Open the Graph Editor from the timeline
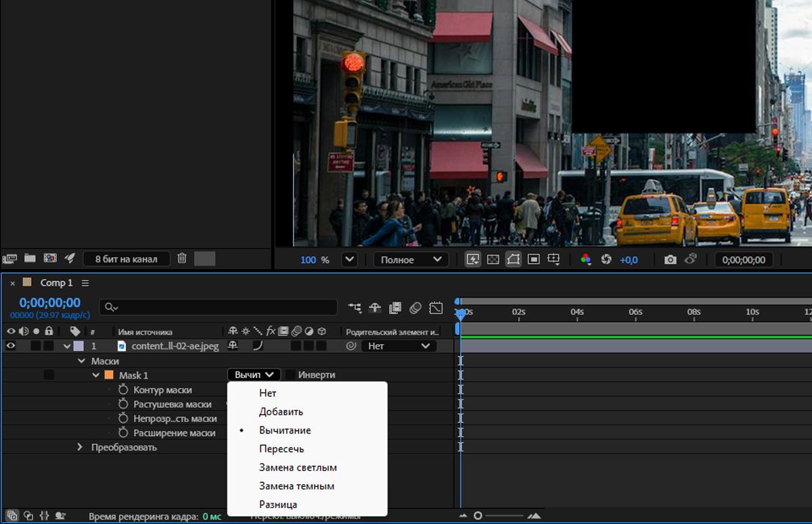 click(x=435, y=308)
